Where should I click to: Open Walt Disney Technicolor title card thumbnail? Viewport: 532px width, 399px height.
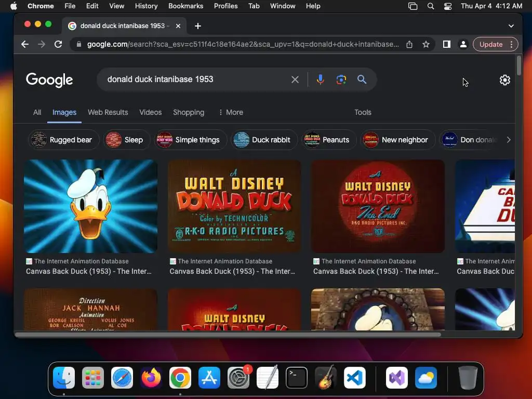coord(234,206)
